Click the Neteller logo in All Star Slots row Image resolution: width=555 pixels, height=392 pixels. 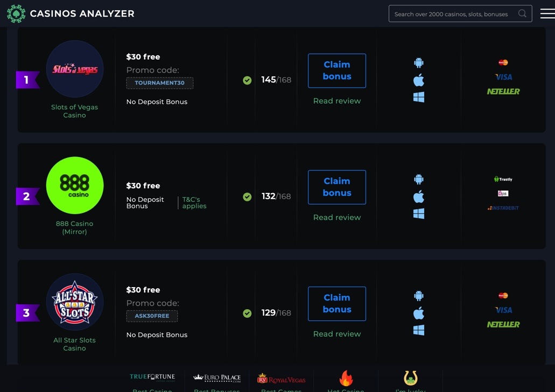tap(503, 324)
